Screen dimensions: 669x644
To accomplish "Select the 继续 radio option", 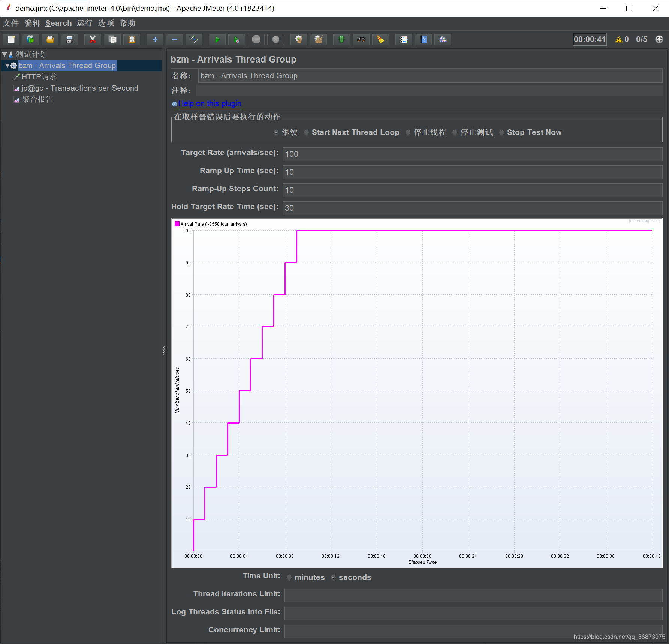I will [x=286, y=132].
